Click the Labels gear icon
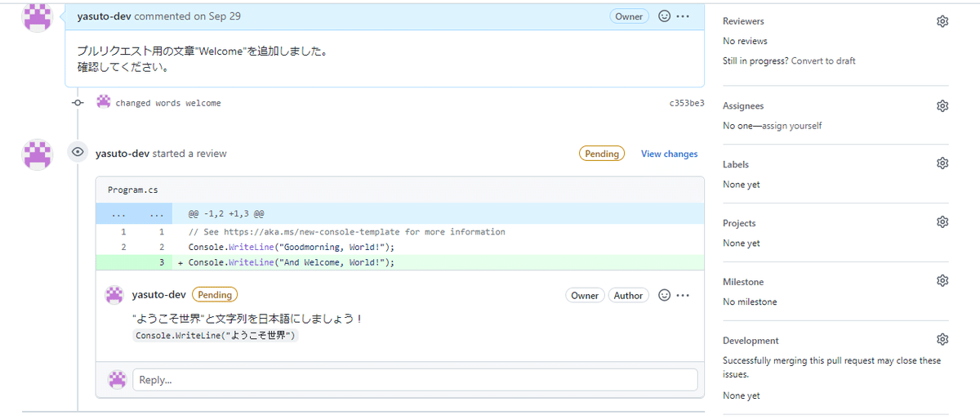 pyautogui.click(x=942, y=163)
